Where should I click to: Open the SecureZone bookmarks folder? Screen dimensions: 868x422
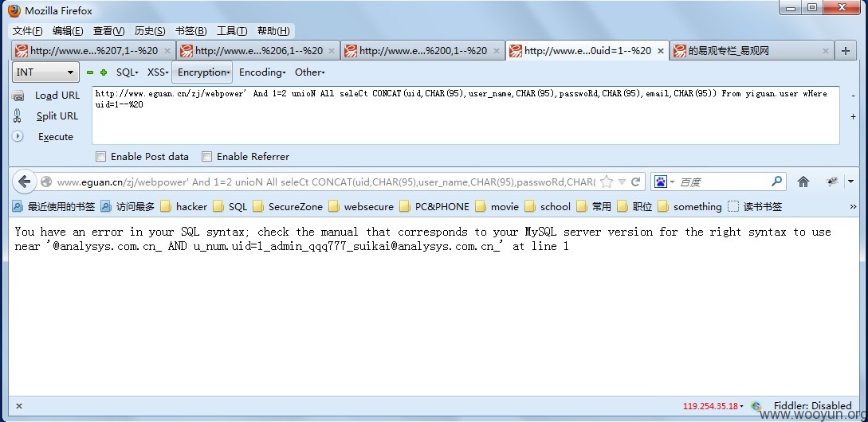pyautogui.click(x=287, y=207)
